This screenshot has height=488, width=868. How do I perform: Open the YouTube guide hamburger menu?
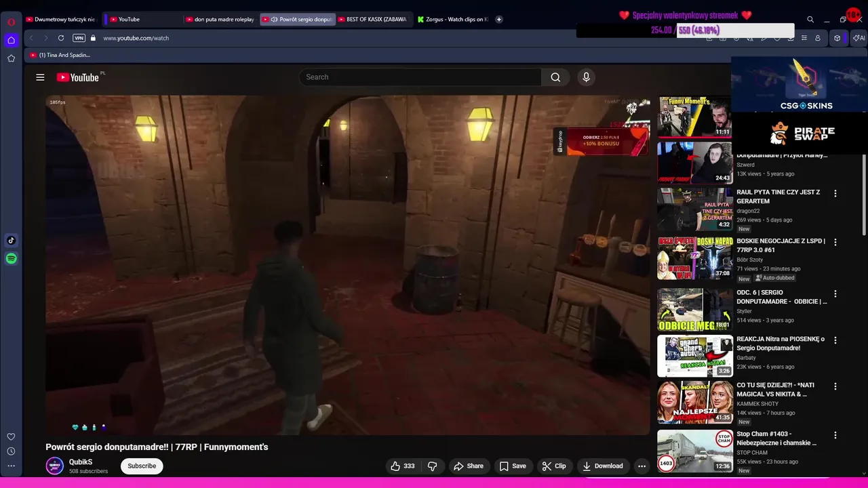tap(40, 77)
